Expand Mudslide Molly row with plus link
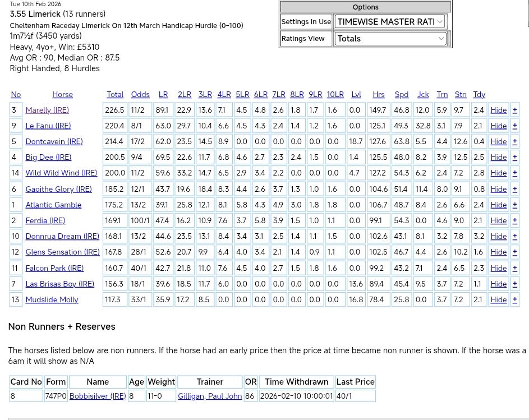 [x=514, y=299]
